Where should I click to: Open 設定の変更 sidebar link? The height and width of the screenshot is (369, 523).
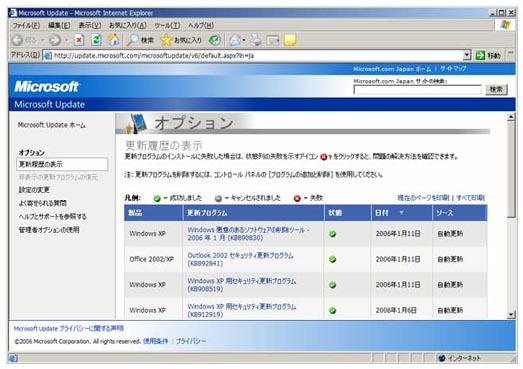coord(34,190)
